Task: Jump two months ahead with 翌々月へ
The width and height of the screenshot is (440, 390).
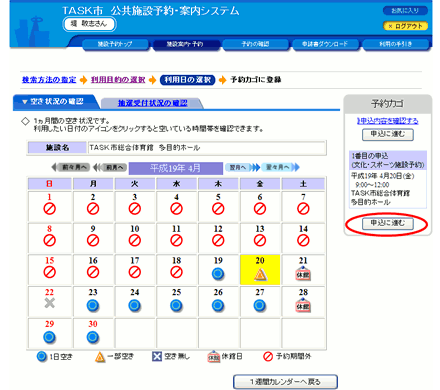Action: 280,167
